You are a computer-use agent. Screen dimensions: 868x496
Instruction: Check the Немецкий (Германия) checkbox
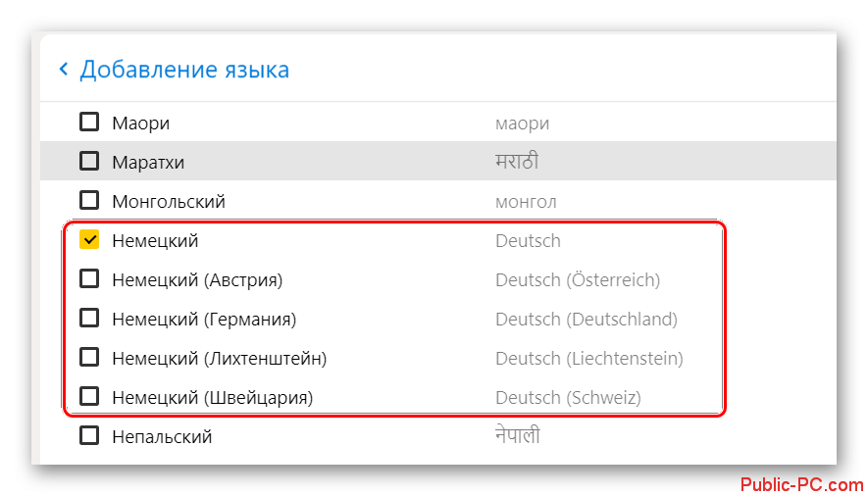pyautogui.click(x=89, y=318)
